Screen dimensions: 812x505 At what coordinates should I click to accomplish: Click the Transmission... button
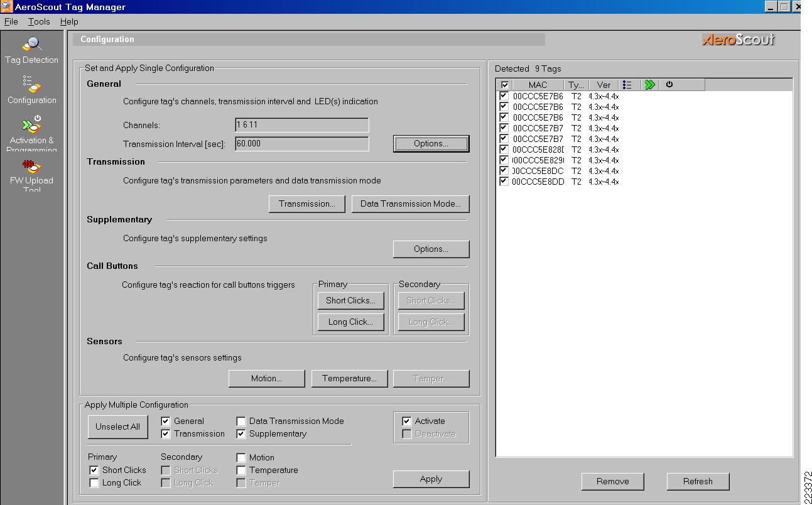[307, 204]
